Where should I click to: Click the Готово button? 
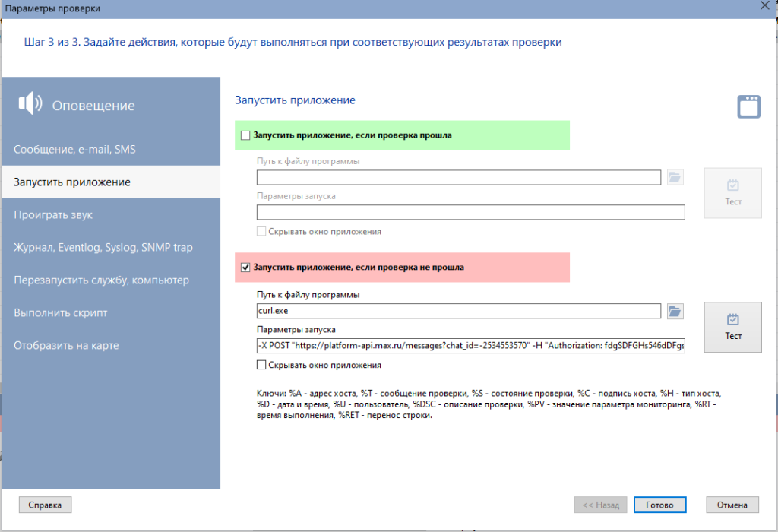659,505
